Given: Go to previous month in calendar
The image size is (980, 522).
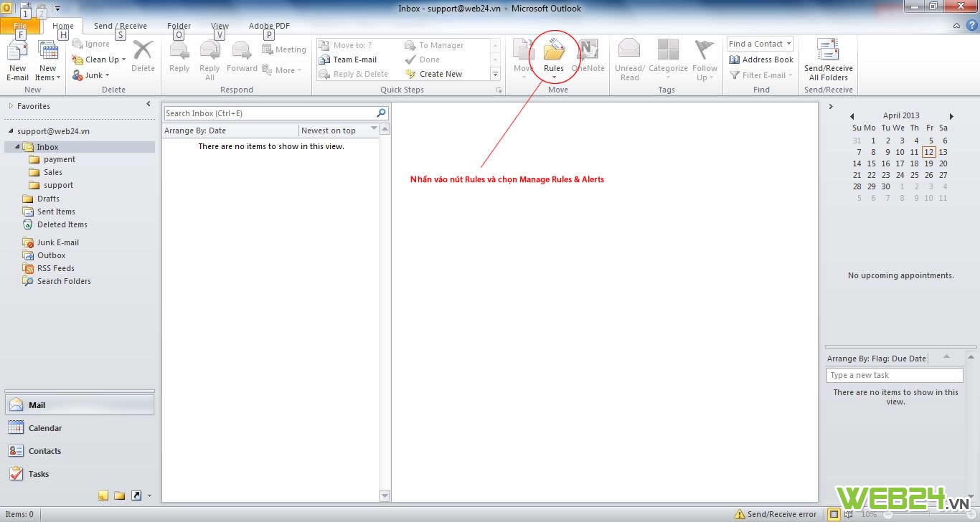Looking at the screenshot, I should 852,116.
